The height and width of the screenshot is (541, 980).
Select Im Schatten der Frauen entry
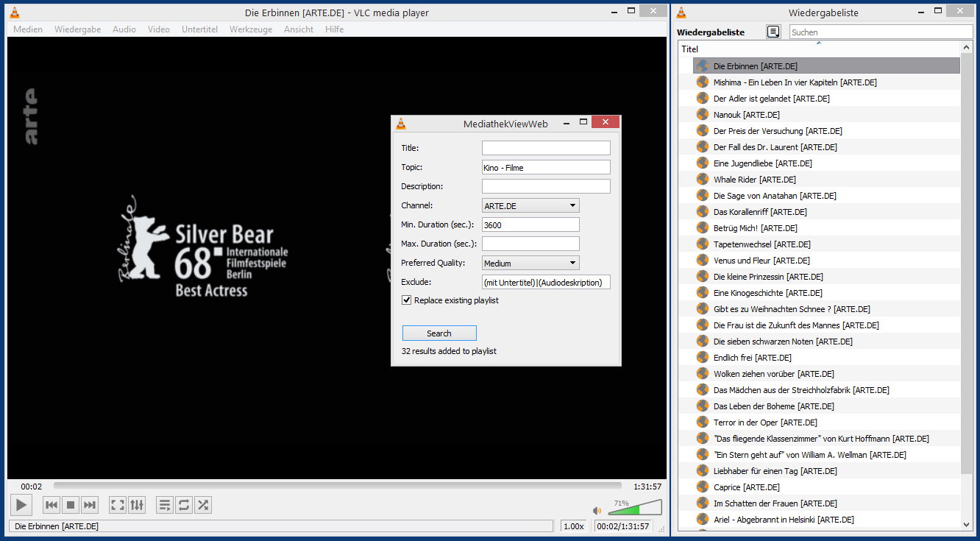point(826,503)
